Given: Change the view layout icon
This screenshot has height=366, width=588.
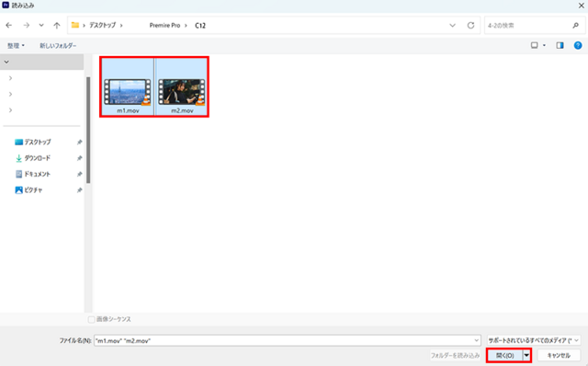Looking at the screenshot, I should point(535,45).
